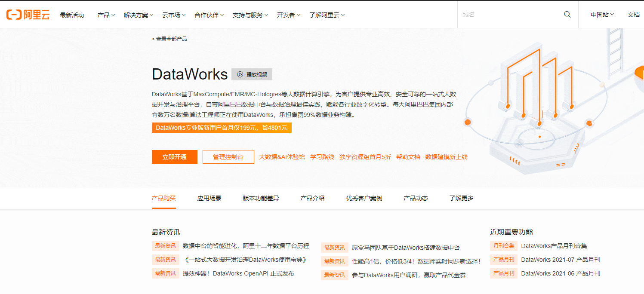Expand the 了解阿里云 dropdown menu
Viewport: 644px width, 294px height.
click(x=327, y=15)
